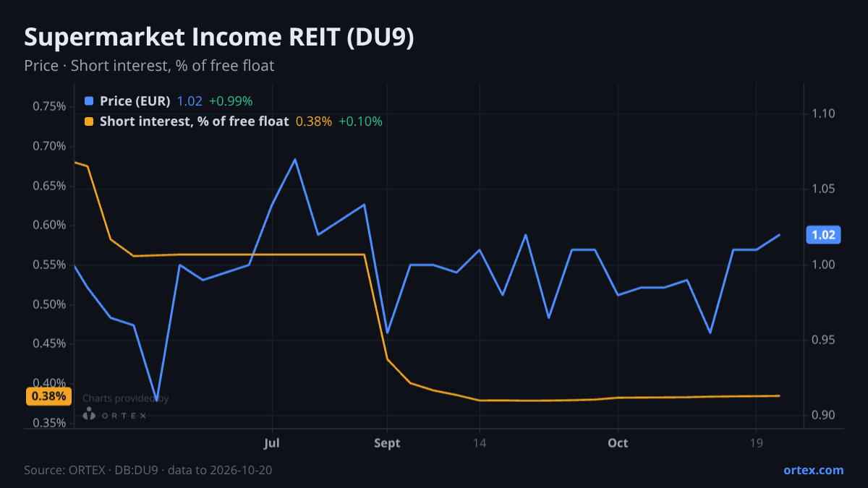The height and width of the screenshot is (488, 868).
Task: Click the 0.50% left axis label
Action: click(x=49, y=304)
